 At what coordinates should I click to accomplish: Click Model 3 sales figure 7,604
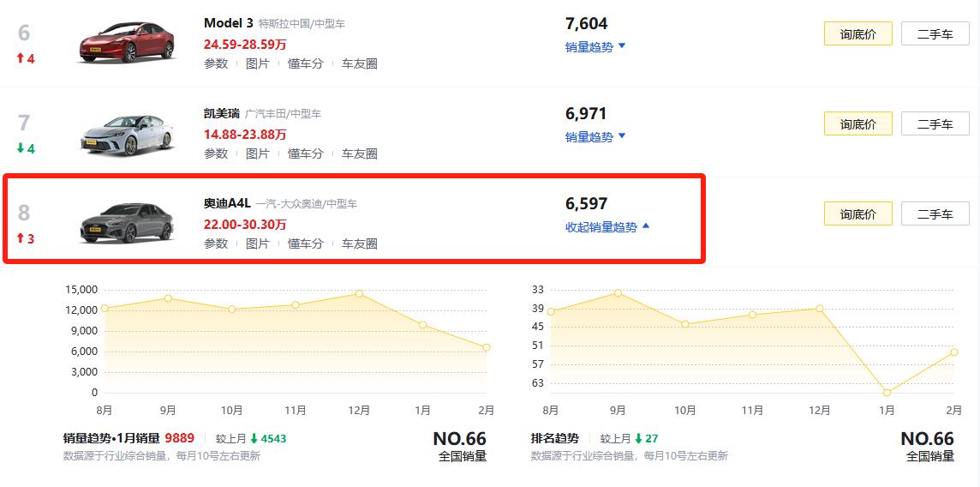coord(586,24)
